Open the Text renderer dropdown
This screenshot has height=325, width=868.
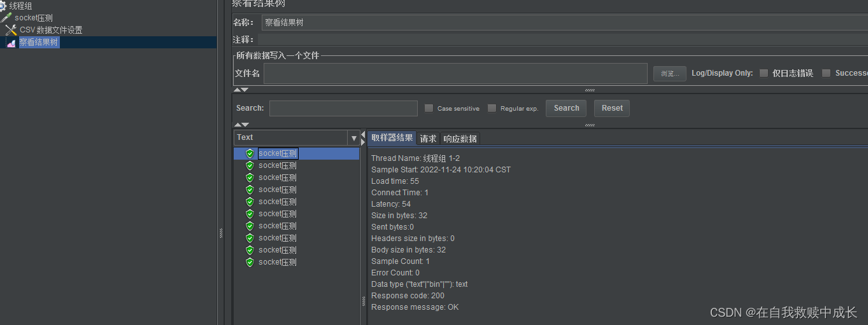tap(354, 137)
